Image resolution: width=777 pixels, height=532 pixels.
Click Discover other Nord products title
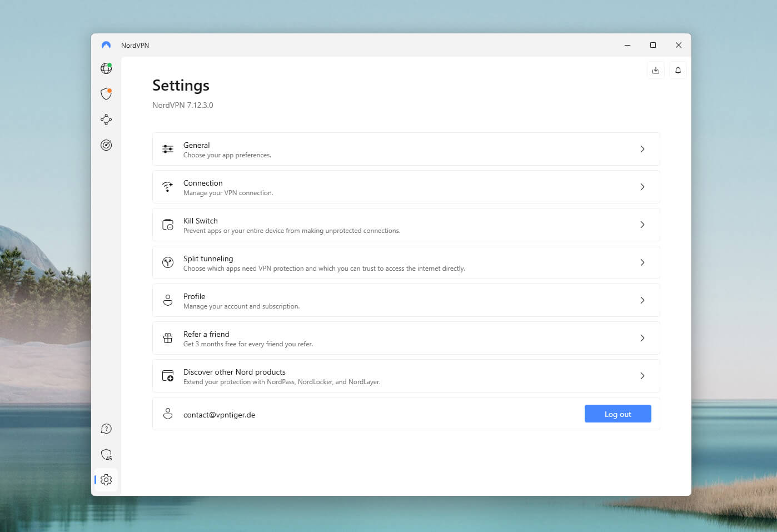coord(235,372)
